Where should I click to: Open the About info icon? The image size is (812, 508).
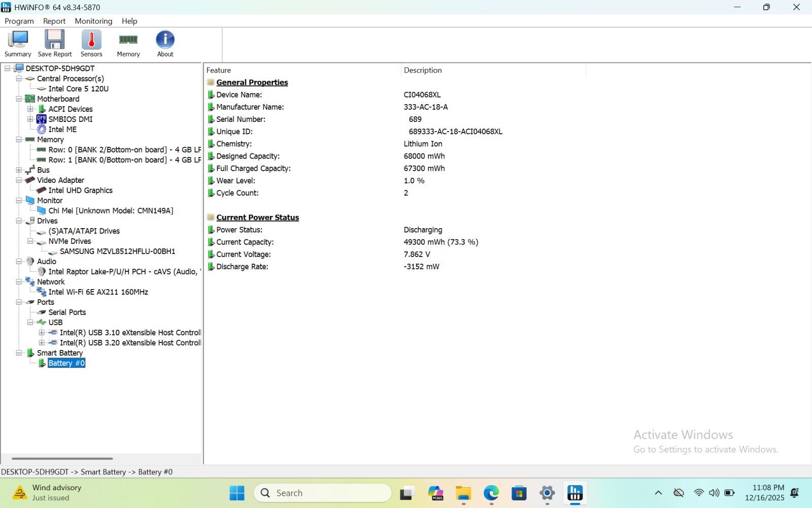pos(165,44)
